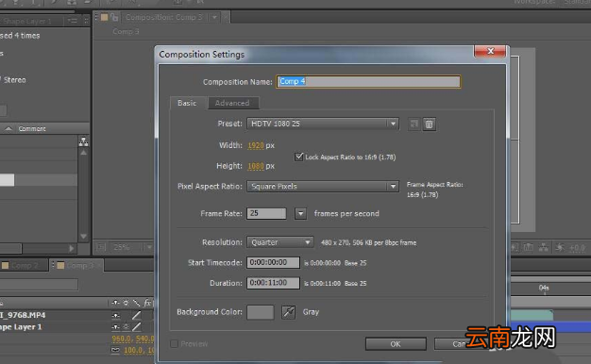Select the Comp 2 timeline tab
Viewport: 591px width, 364px height.
tap(25, 265)
